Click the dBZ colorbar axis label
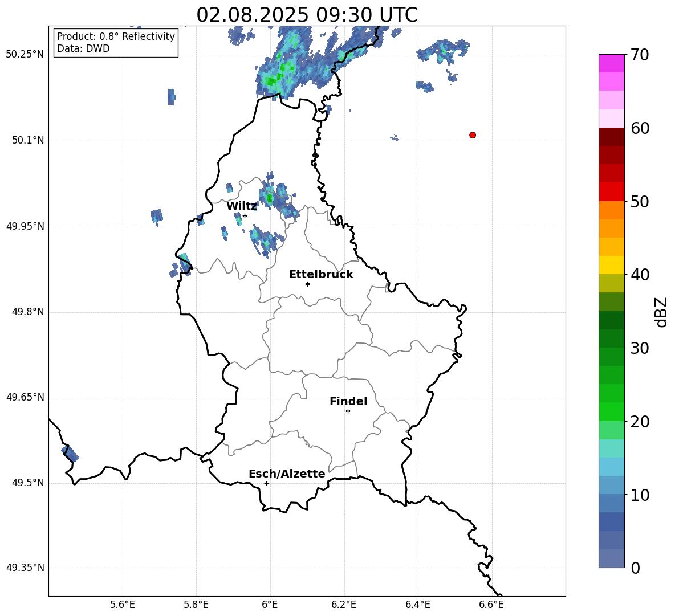Screen dimensions: 675x616 pos(661,312)
